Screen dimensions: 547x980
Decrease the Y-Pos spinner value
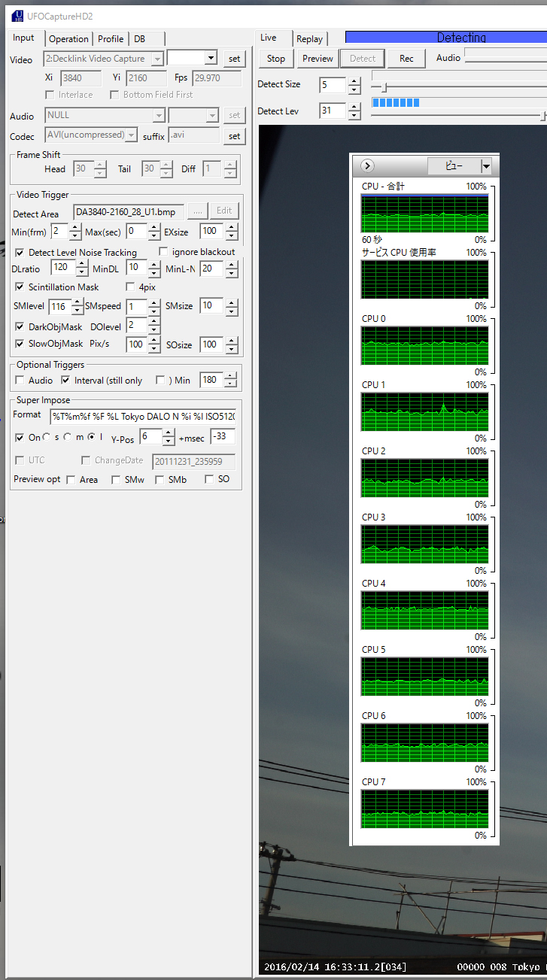click(x=169, y=441)
